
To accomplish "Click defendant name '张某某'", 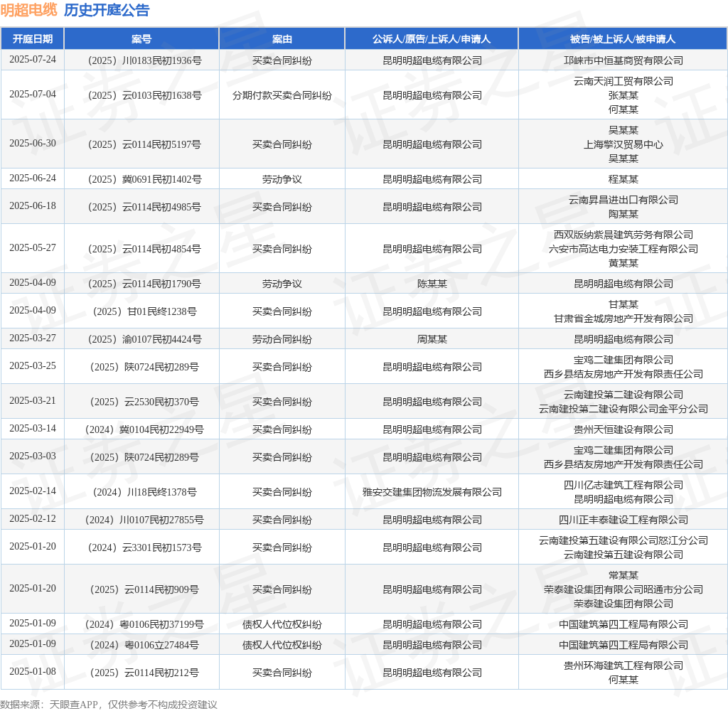I will [623, 95].
